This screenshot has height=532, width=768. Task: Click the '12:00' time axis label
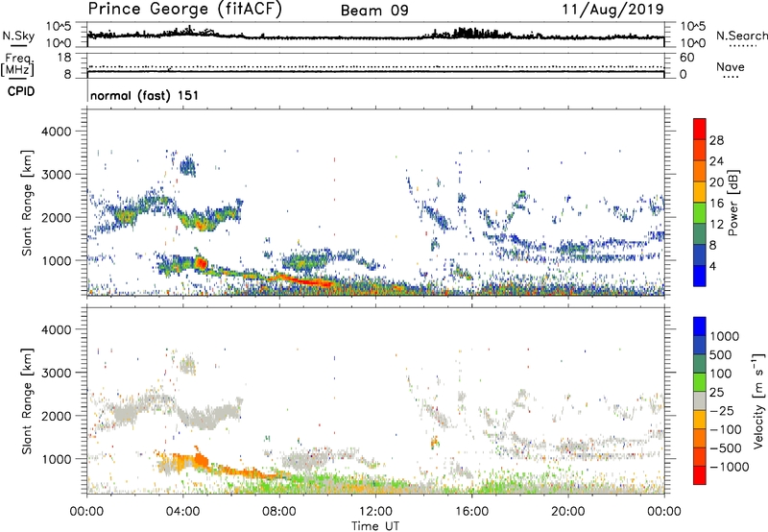[x=375, y=512]
